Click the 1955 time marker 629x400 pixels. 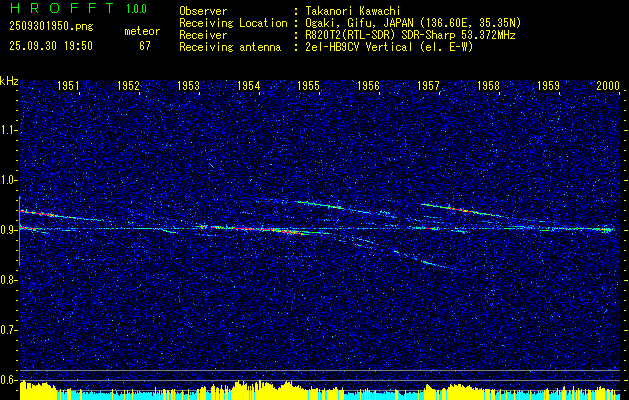click(308, 85)
